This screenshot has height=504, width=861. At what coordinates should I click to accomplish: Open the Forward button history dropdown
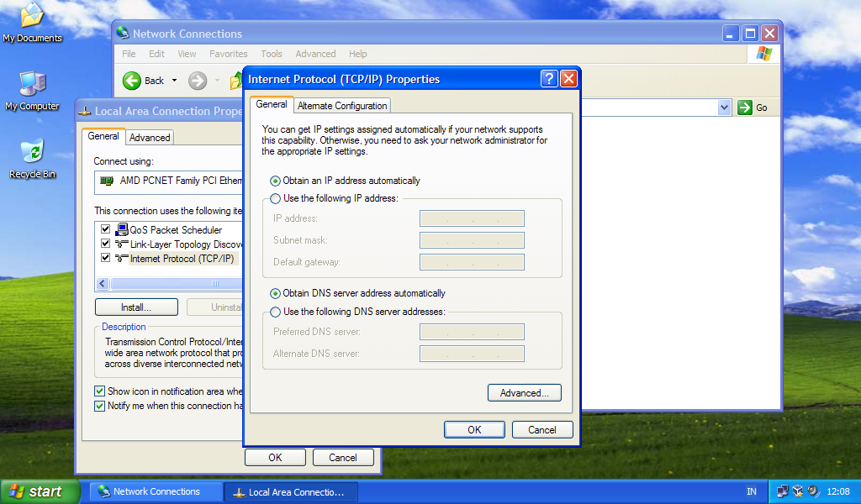(x=218, y=81)
